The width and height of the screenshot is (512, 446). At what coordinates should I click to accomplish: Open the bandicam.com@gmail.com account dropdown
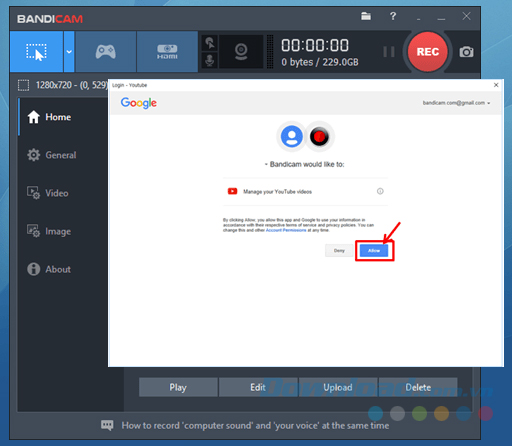pyautogui.click(x=456, y=103)
